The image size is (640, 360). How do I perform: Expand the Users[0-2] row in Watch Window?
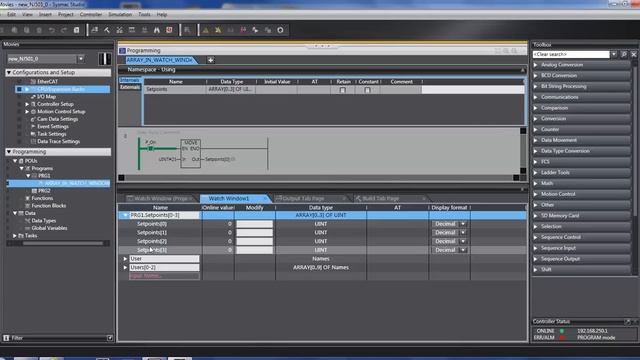125,268
